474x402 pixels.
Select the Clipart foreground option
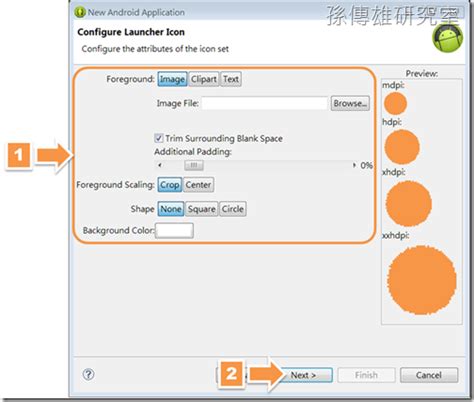coord(204,79)
